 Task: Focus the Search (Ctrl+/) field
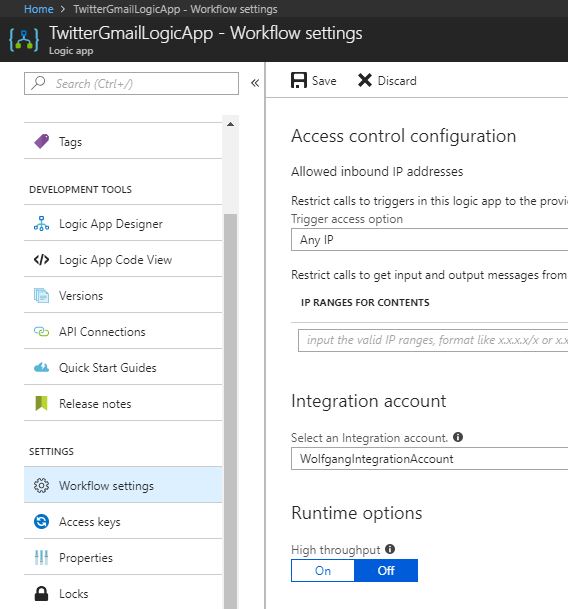click(131, 83)
